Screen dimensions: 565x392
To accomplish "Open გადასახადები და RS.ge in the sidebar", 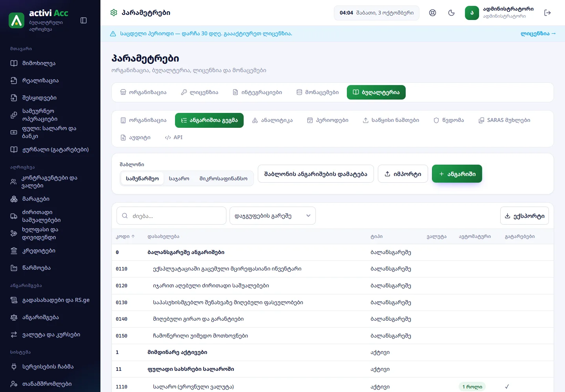I will 50,300.
